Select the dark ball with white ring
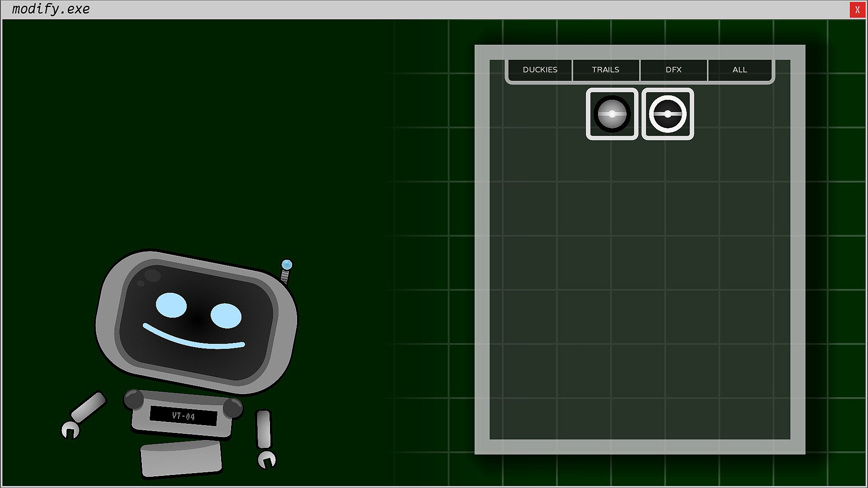The width and height of the screenshot is (868, 488). [667, 114]
